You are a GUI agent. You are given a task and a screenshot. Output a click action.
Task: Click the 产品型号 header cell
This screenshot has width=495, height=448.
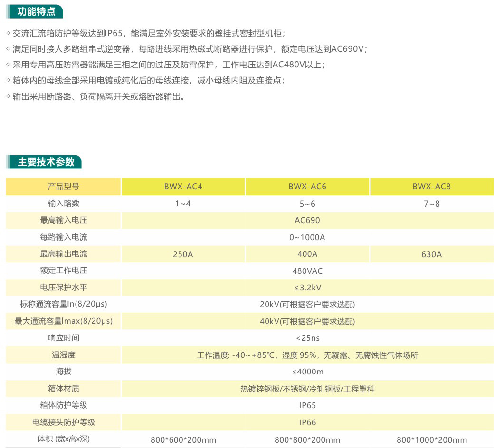[x=64, y=187]
